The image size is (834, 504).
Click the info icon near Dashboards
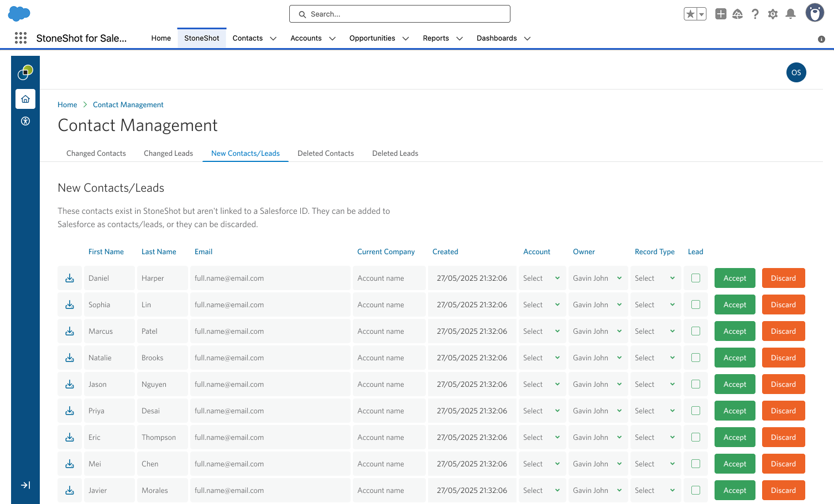tap(821, 39)
